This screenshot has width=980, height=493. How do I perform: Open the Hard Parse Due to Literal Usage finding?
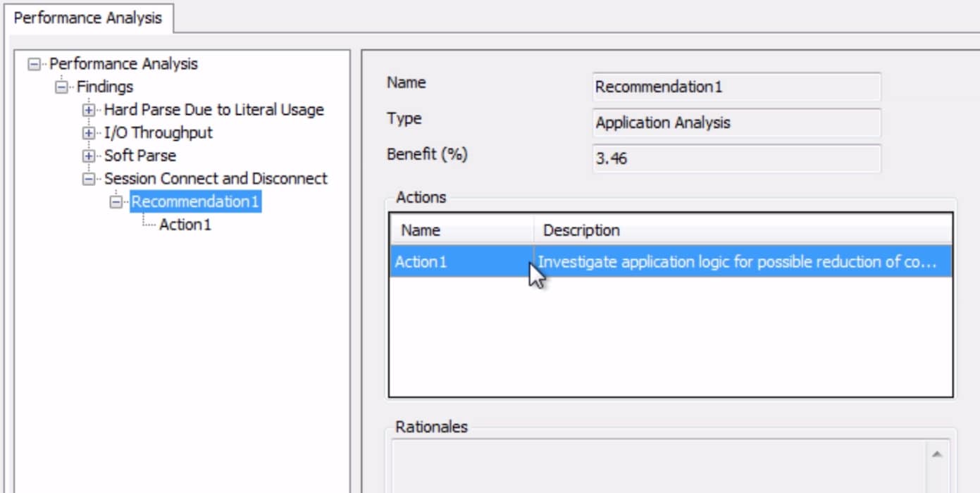[x=213, y=110]
